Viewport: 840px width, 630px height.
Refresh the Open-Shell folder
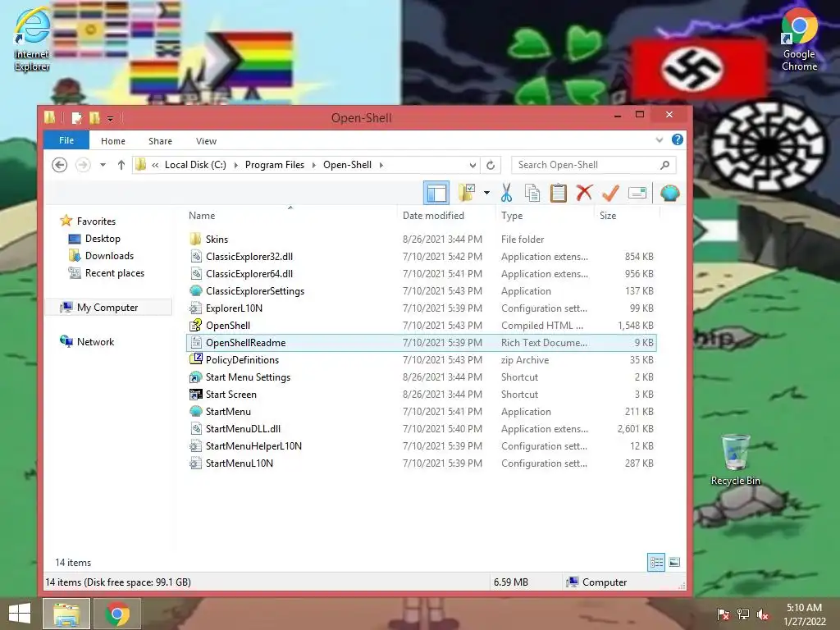coord(491,165)
